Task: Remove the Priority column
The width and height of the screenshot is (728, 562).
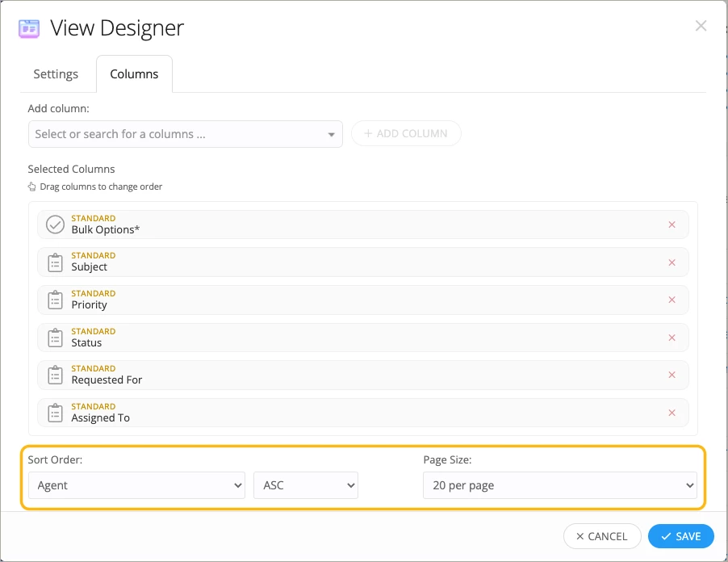Action: [672, 300]
